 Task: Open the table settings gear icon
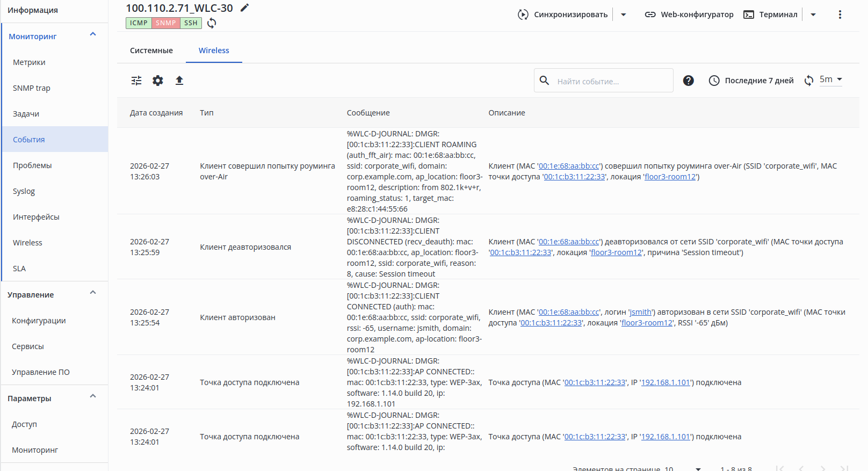click(158, 81)
